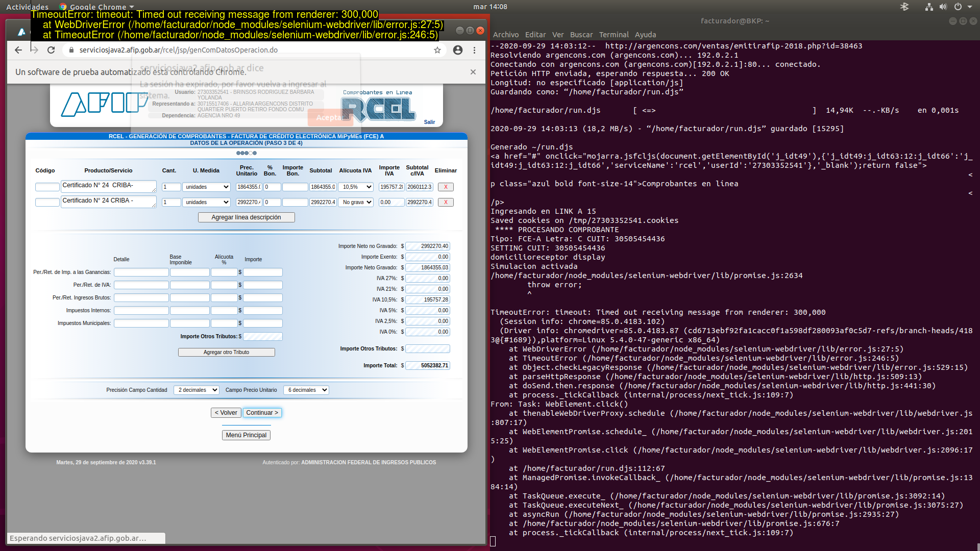Return to Menú Principal
The height and width of the screenshot is (551, 980).
[246, 435]
